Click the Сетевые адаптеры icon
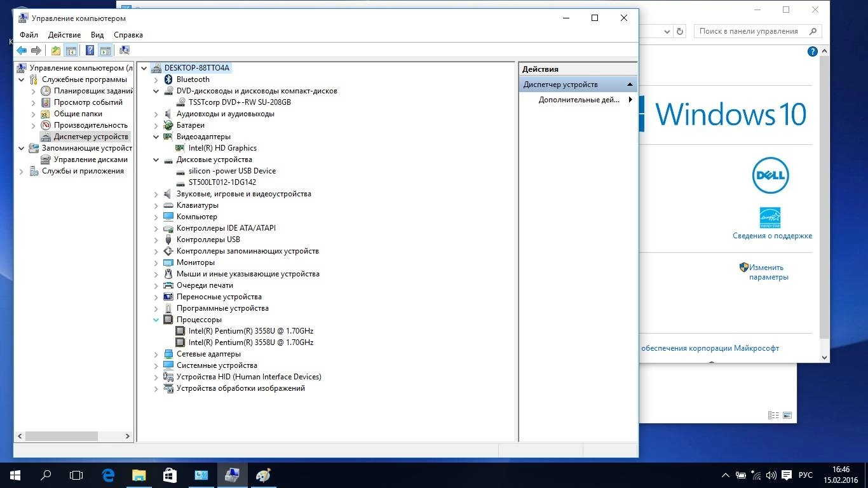This screenshot has width=868, height=488. [x=168, y=354]
